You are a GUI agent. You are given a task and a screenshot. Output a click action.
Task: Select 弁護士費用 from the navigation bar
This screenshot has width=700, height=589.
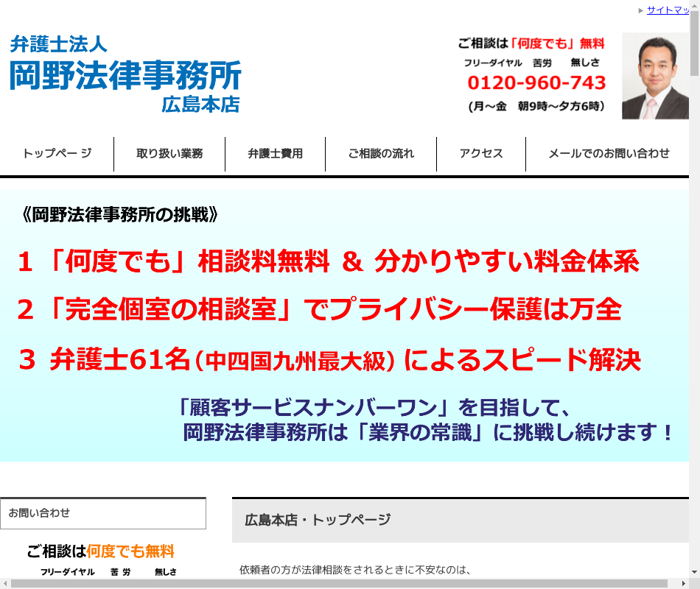click(275, 154)
